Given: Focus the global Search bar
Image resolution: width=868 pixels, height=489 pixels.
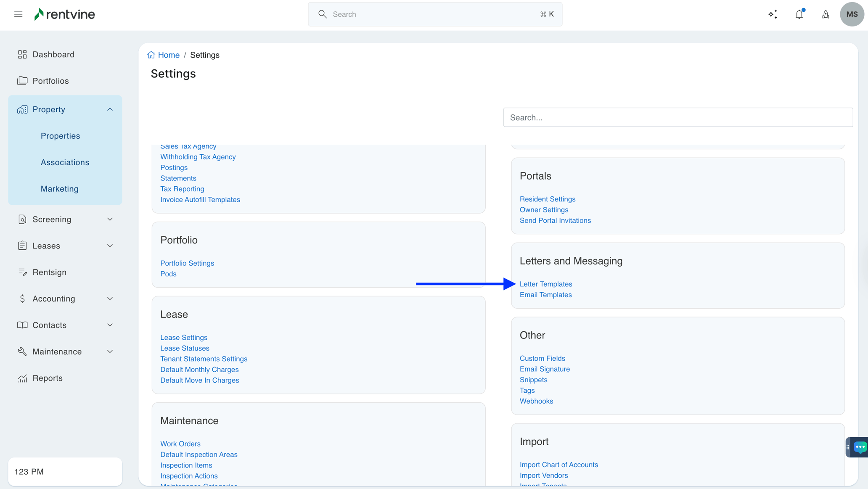Looking at the screenshot, I should 434,14.
